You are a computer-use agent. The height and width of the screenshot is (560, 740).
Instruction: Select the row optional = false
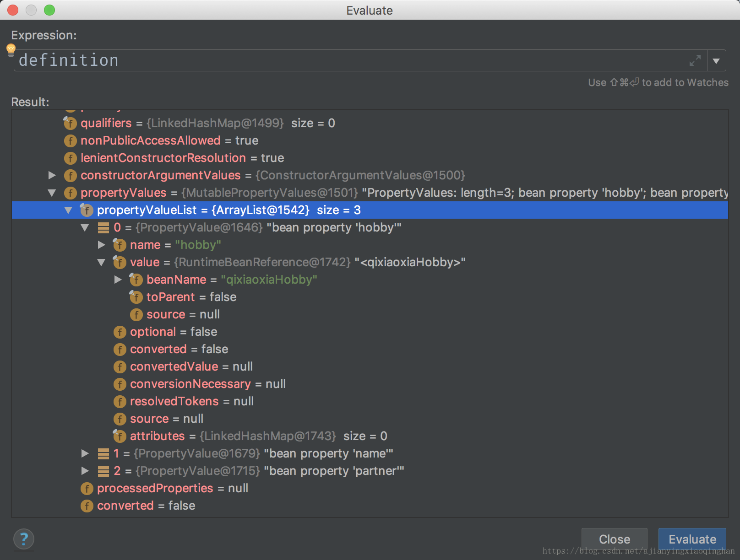click(370, 332)
